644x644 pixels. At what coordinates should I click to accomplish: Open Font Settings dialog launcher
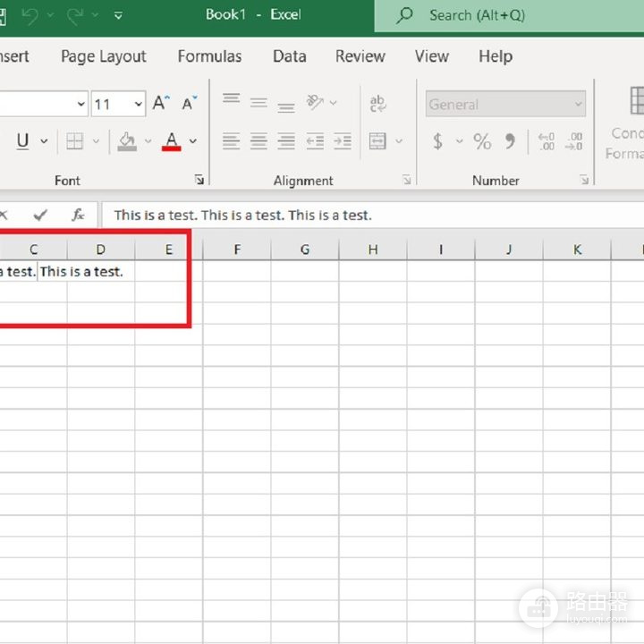click(x=199, y=179)
